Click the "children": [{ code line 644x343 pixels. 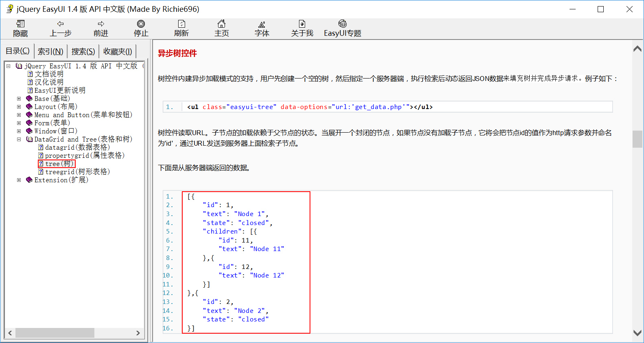[x=230, y=232]
